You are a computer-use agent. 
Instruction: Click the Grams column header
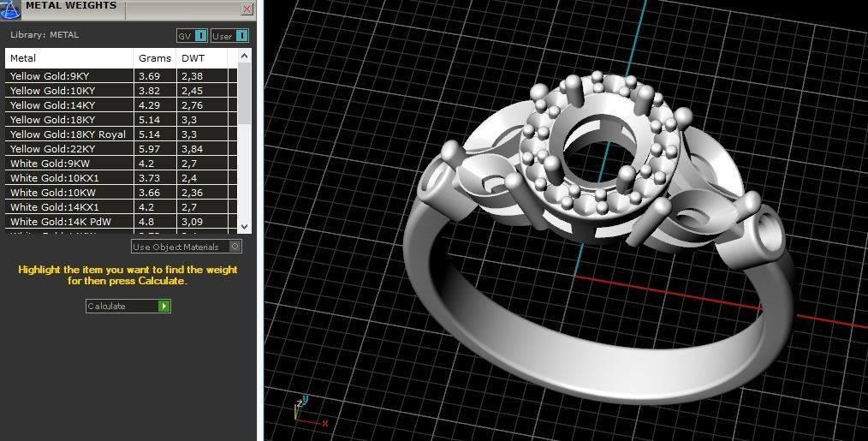coord(154,58)
